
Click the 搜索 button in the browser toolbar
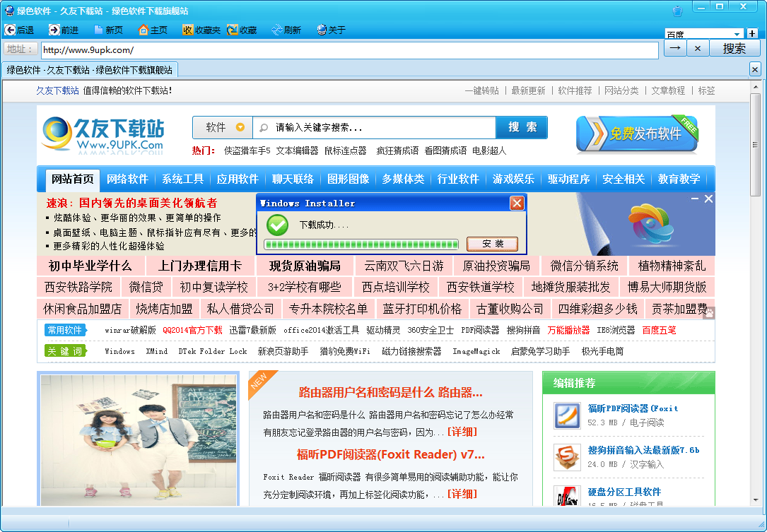[734, 48]
